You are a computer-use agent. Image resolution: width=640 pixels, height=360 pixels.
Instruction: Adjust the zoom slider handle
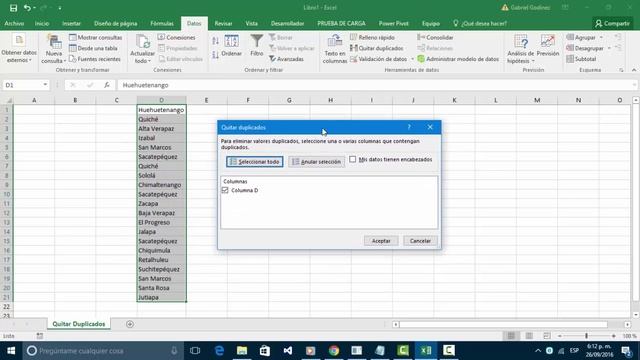point(587,336)
